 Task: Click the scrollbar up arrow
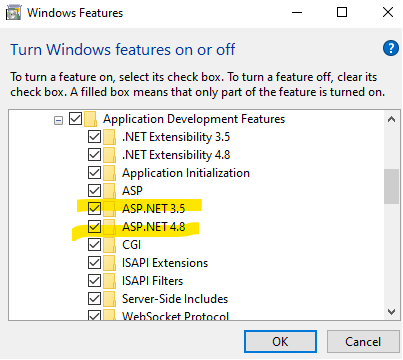392,119
